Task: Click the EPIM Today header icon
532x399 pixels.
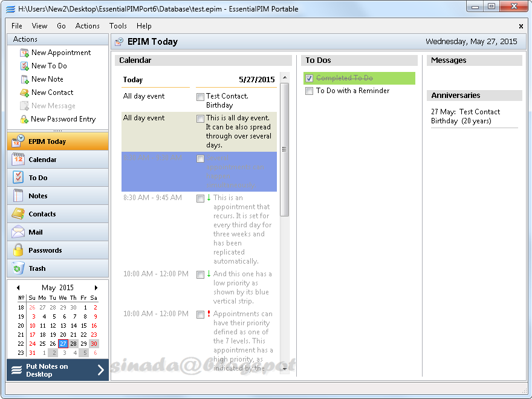Action: (x=119, y=42)
